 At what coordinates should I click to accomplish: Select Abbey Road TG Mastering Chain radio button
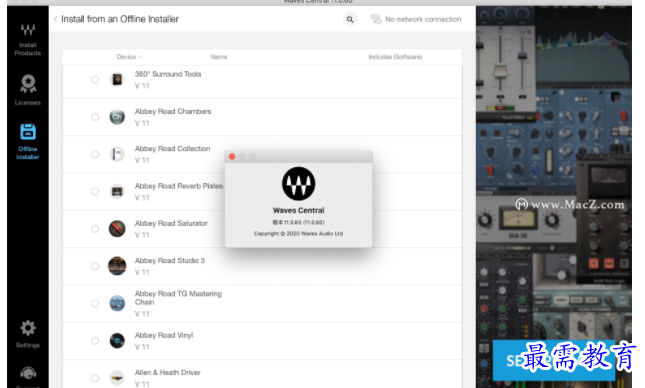pyautogui.click(x=95, y=303)
